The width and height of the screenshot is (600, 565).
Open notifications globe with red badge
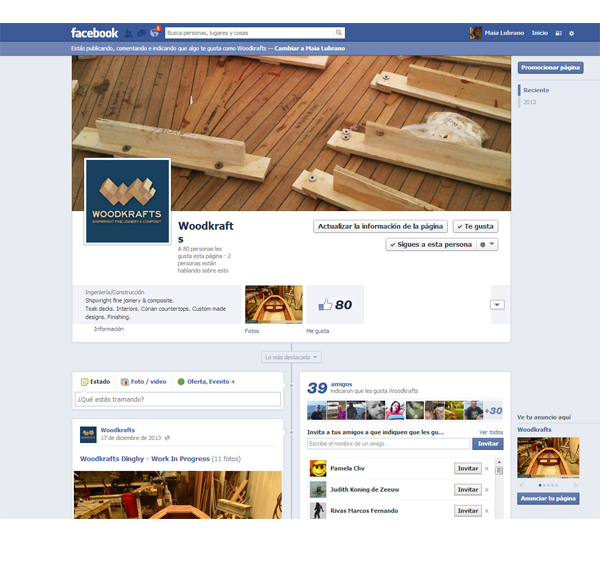(x=154, y=33)
